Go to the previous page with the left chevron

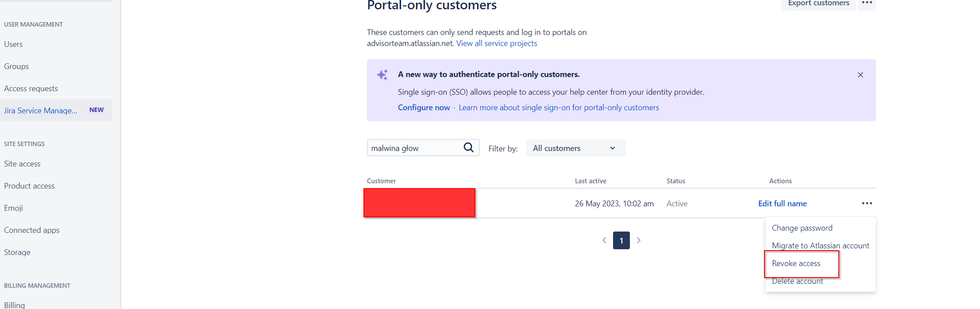pyautogui.click(x=604, y=240)
